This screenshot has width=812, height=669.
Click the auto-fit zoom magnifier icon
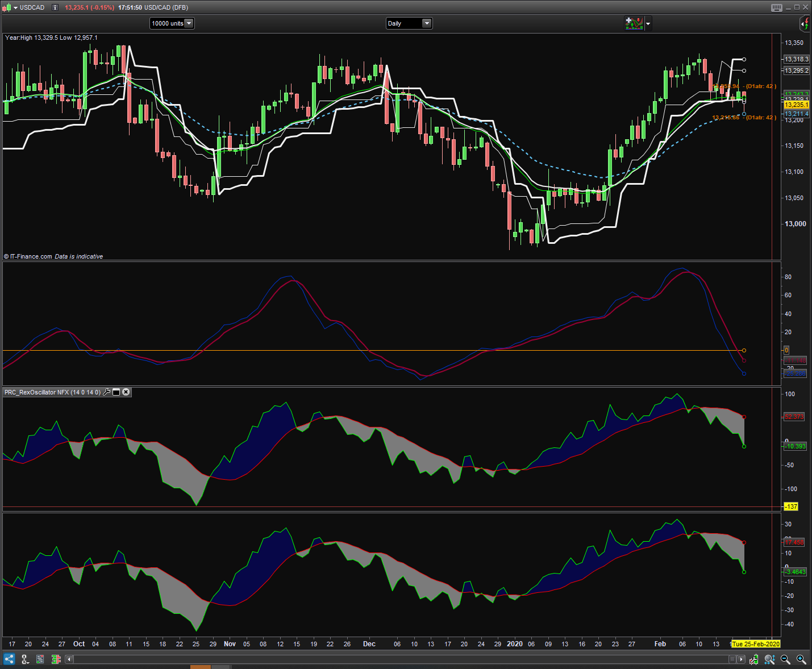point(769,659)
